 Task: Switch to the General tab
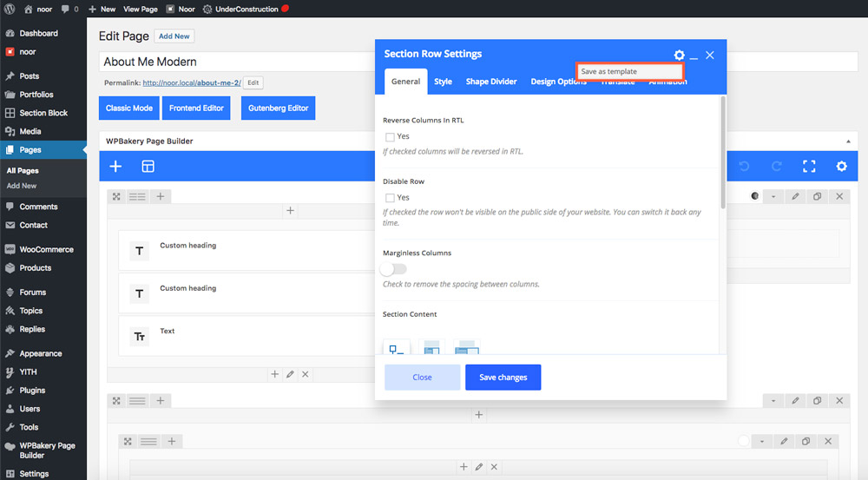click(405, 82)
